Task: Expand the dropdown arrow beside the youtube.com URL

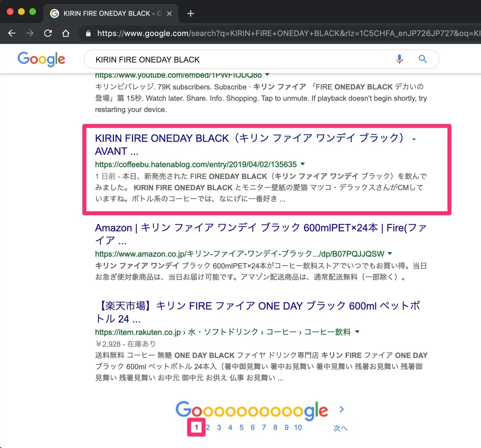Action: click(267, 75)
